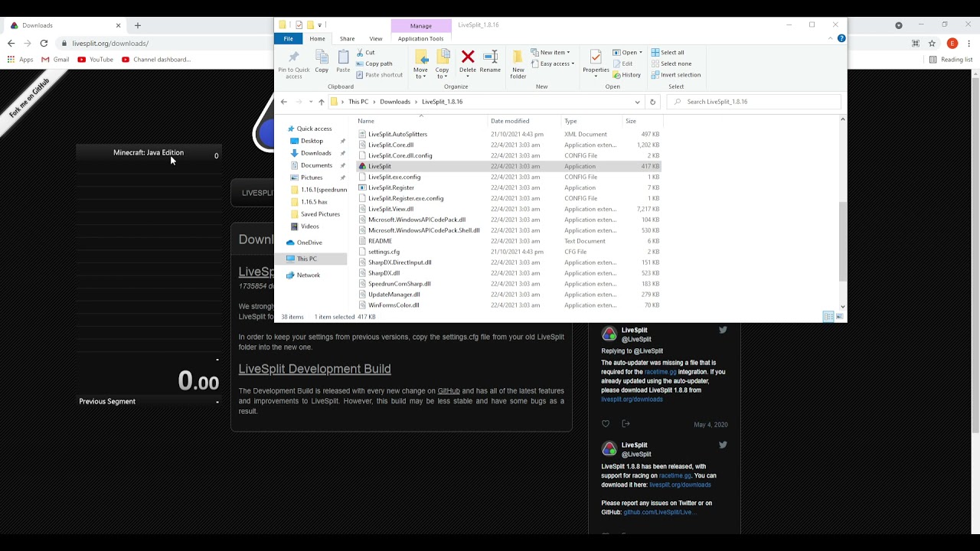980x551 pixels.
Task: Refresh the Explorer folder view
Action: click(652, 102)
